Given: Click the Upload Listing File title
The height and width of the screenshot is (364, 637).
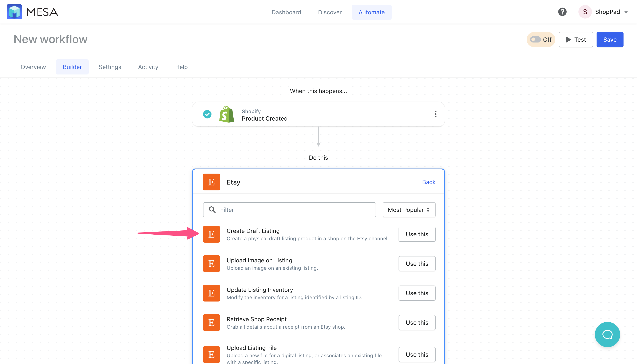Looking at the screenshot, I should point(252,348).
